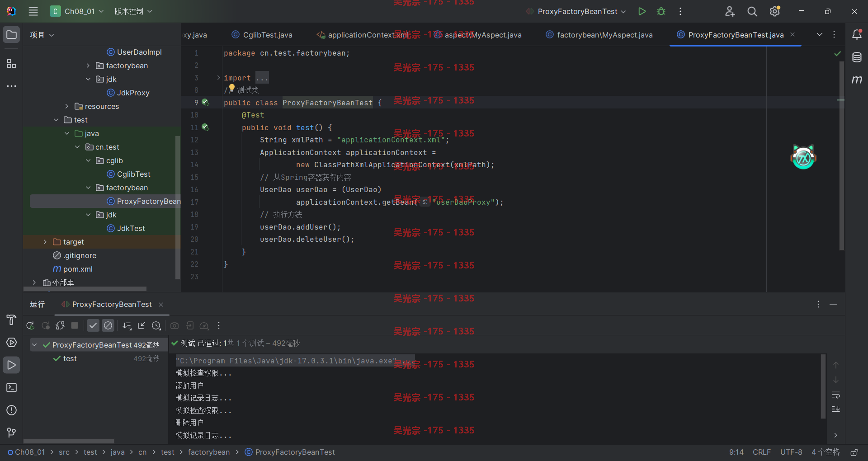Expand the resources folder
The height and width of the screenshot is (461, 868).
coord(66,106)
